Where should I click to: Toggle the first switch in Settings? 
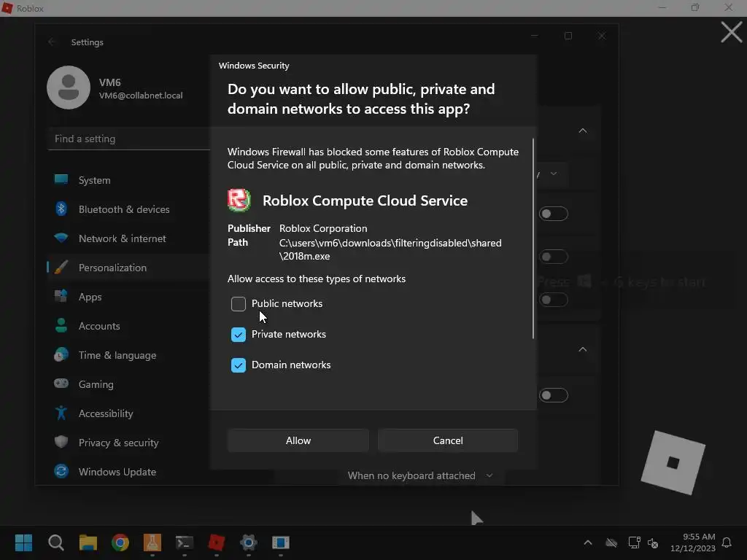click(553, 214)
